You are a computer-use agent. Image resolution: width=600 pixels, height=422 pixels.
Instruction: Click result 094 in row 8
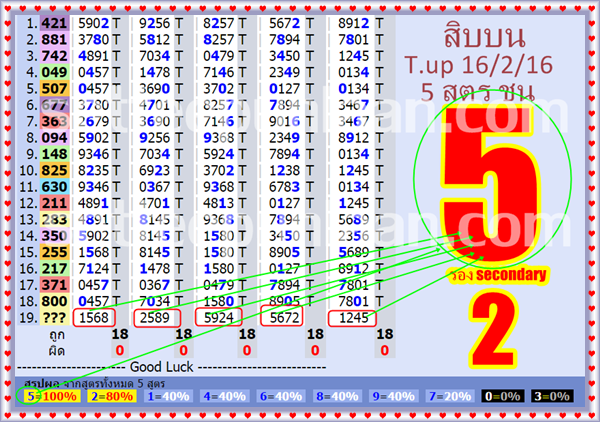pos(54,138)
